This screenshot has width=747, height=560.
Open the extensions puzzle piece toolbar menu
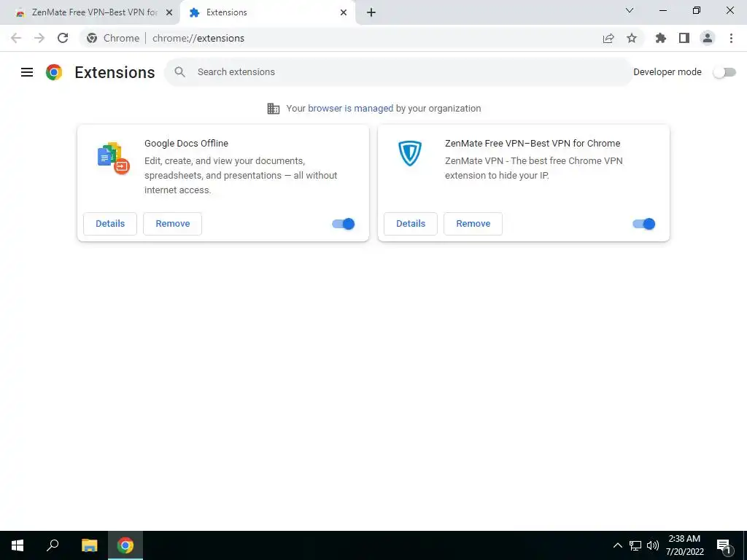pyautogui.click(x=661, y=38)
